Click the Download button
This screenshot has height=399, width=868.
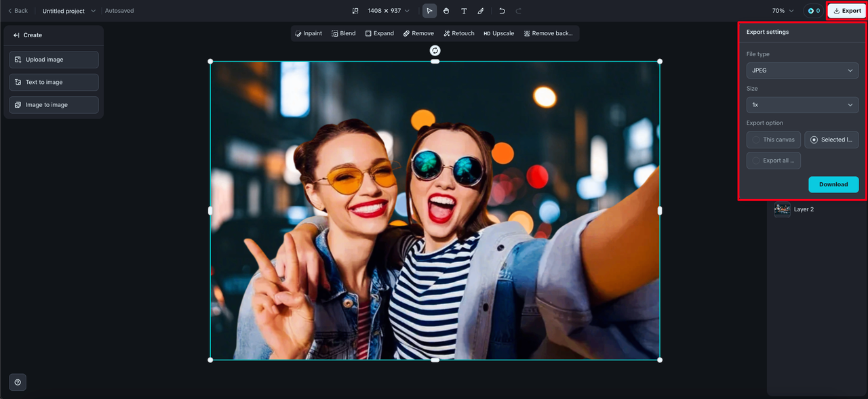pos(833,184)
